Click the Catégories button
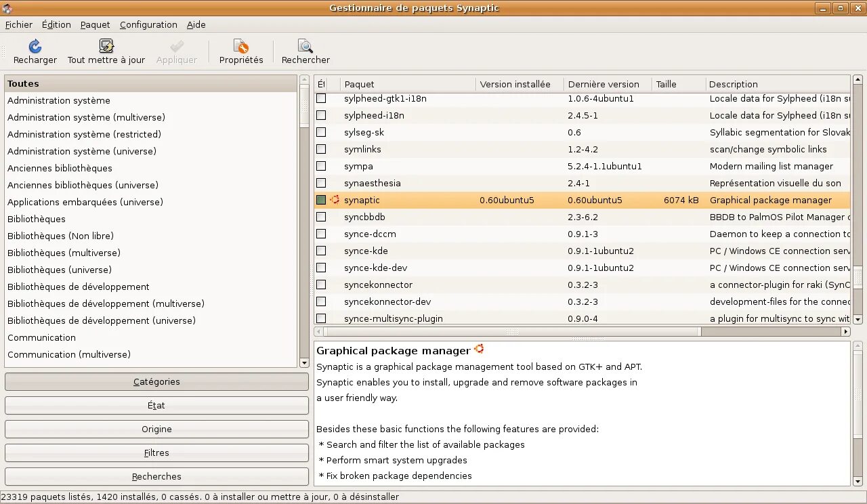The width and height of the screenshot is (867, 504). pos(156,381)
